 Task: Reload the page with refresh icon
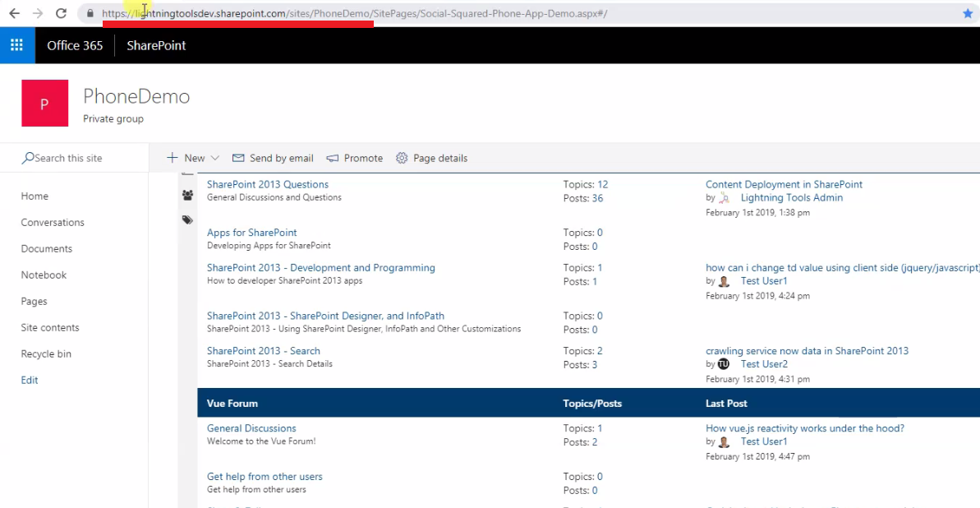coord(61,13)
